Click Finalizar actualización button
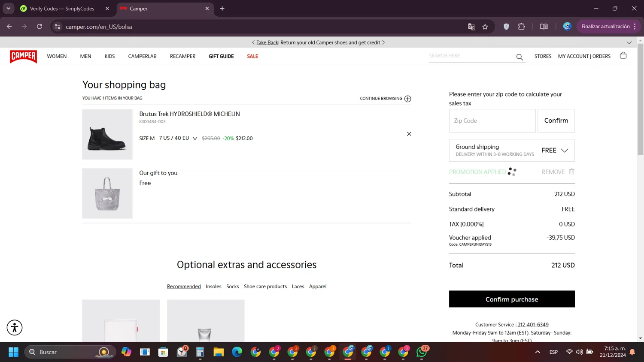 click(608, 27)
